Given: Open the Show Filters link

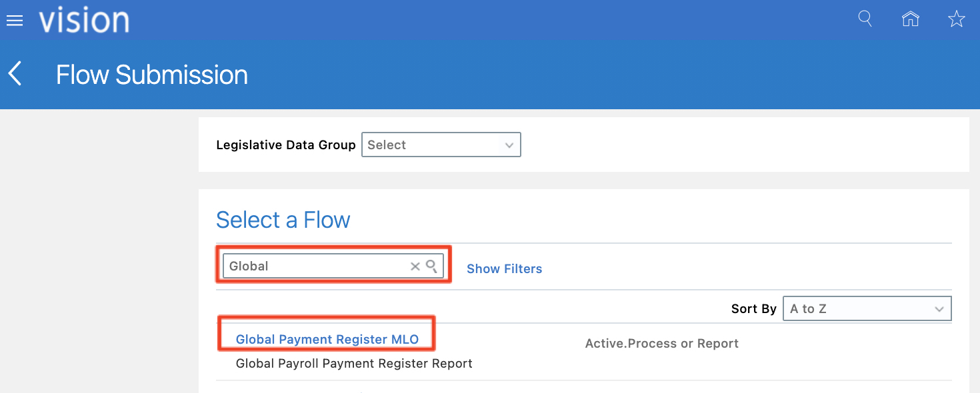Looking at the screenshot, I should pos(504,269).
